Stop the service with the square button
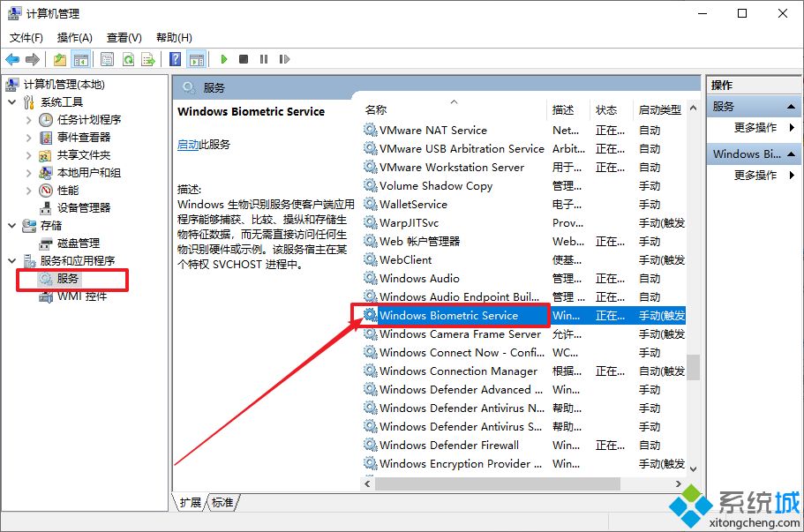 pos(244,59)
